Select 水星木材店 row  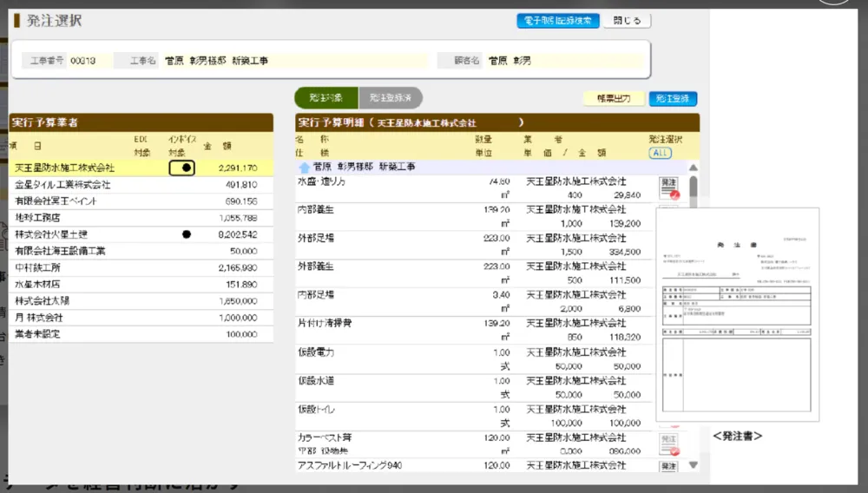tap(141, 285)
